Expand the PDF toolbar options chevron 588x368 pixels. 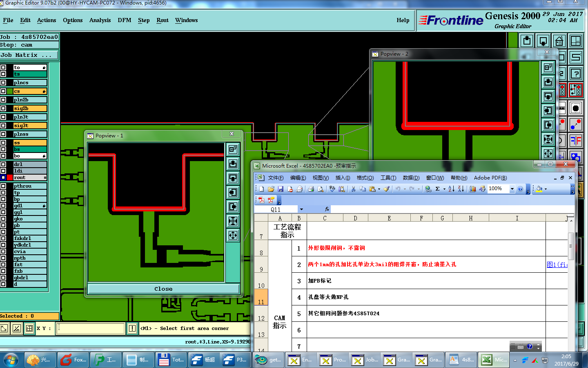click(x=279, y=201)
